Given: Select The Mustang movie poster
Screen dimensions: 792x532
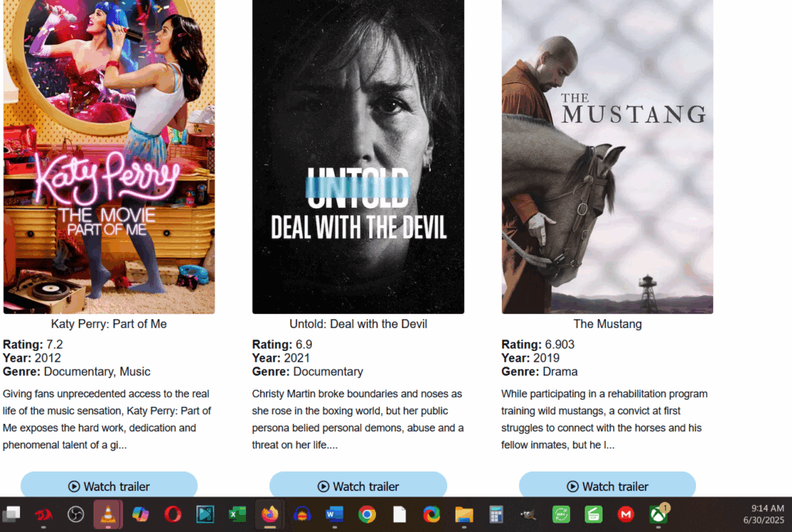Looking at the screenshot, I should (607, 156).
